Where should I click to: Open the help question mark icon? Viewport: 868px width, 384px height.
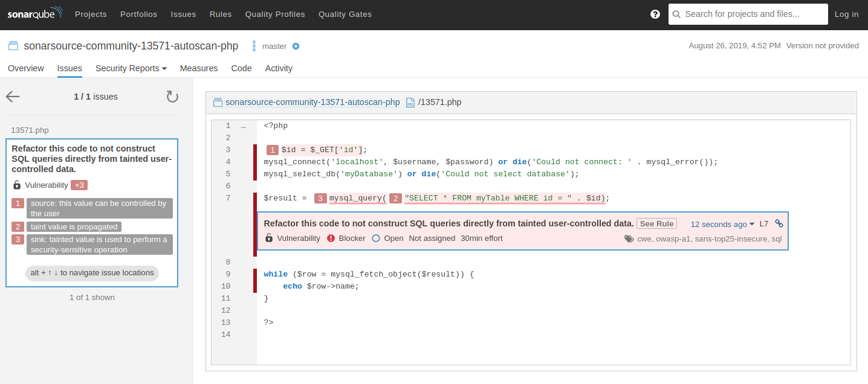tap(655, 14)
